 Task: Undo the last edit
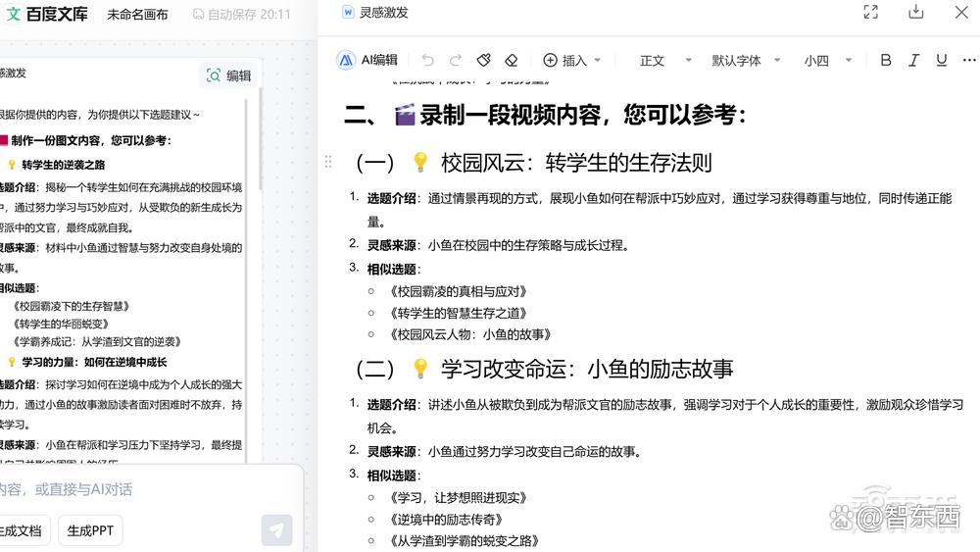click(427, 60)
